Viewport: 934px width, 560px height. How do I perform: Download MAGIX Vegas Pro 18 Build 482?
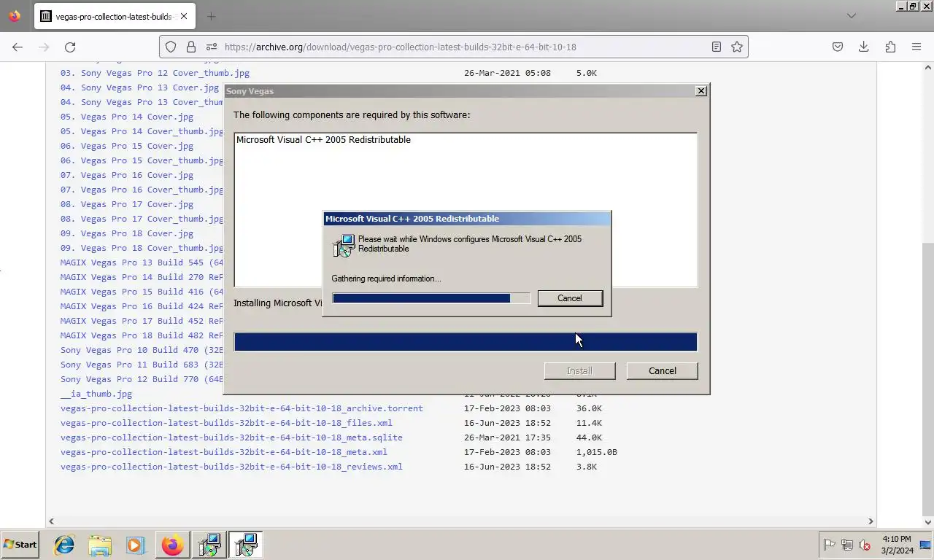[x=142, y=335]
